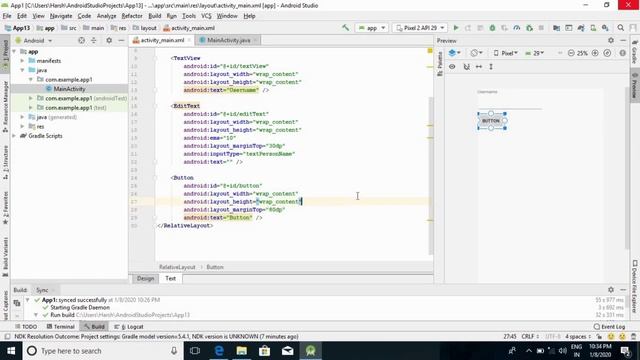The width and height of the screenshot is (640, 360).
Task: Toggle Build Variants side tool window
Action: [5, 257]
